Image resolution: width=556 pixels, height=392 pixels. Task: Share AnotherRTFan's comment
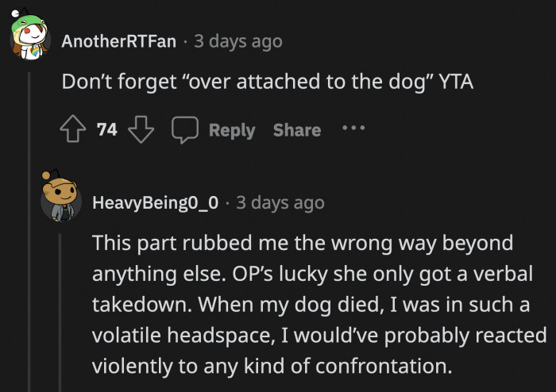click(x=297, y=130)
